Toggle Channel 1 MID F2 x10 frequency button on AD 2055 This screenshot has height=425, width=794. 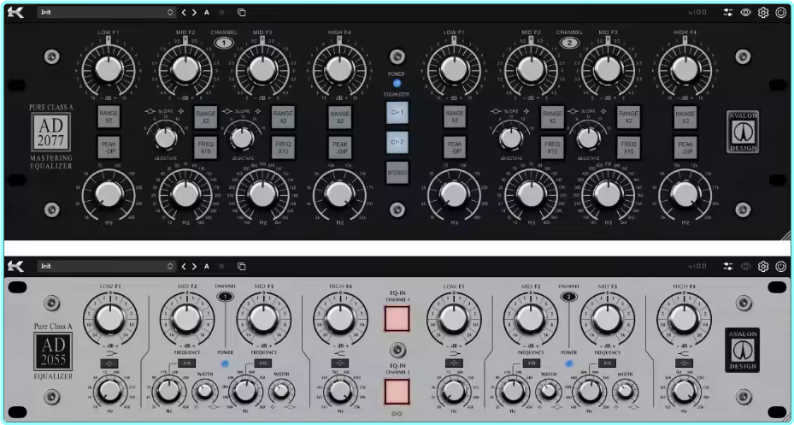tap(186, 363)
